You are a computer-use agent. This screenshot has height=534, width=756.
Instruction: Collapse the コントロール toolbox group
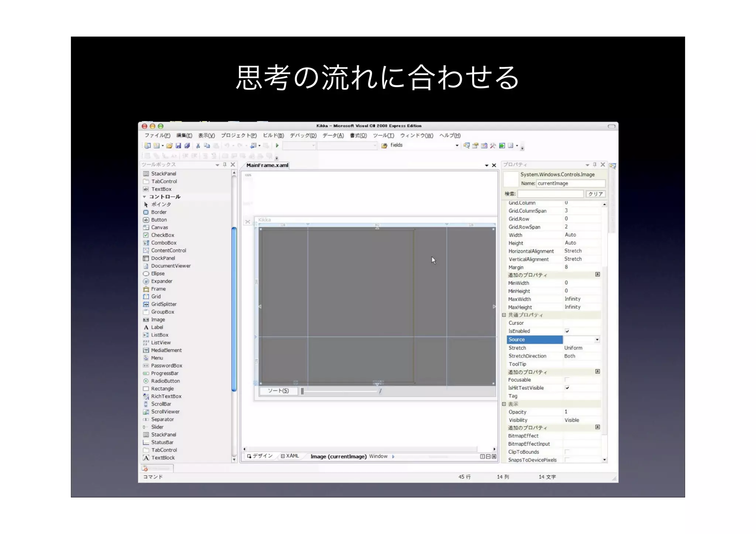pyautogui.click(x=144, y=197)
